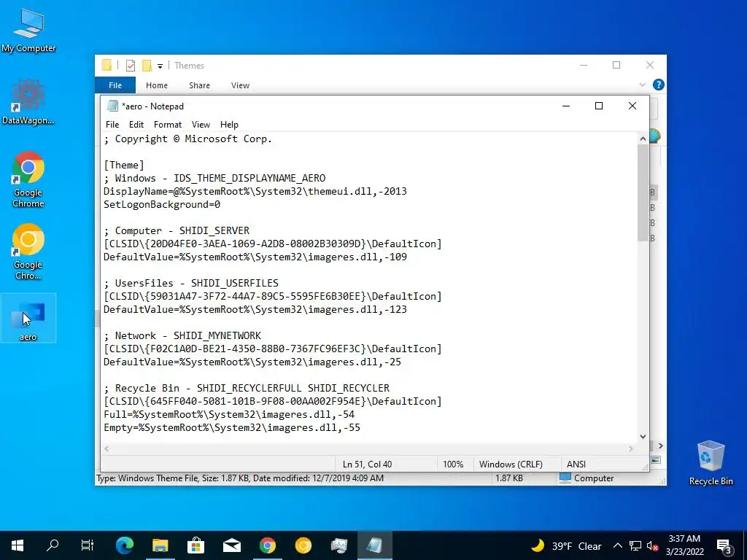Place cursor in the [Theme] section header

click(x=124, y=166)
